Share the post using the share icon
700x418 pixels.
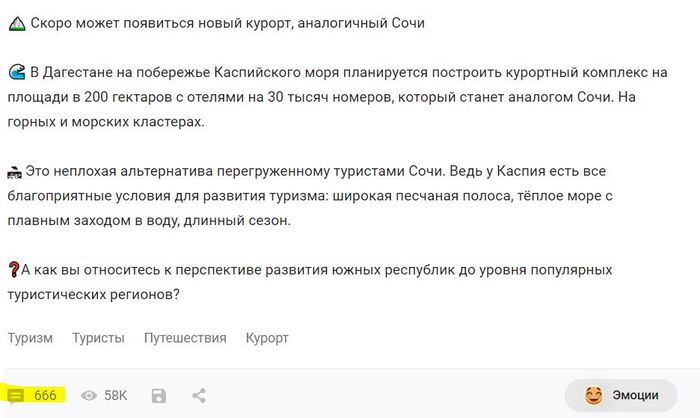(x=199, y=396)
